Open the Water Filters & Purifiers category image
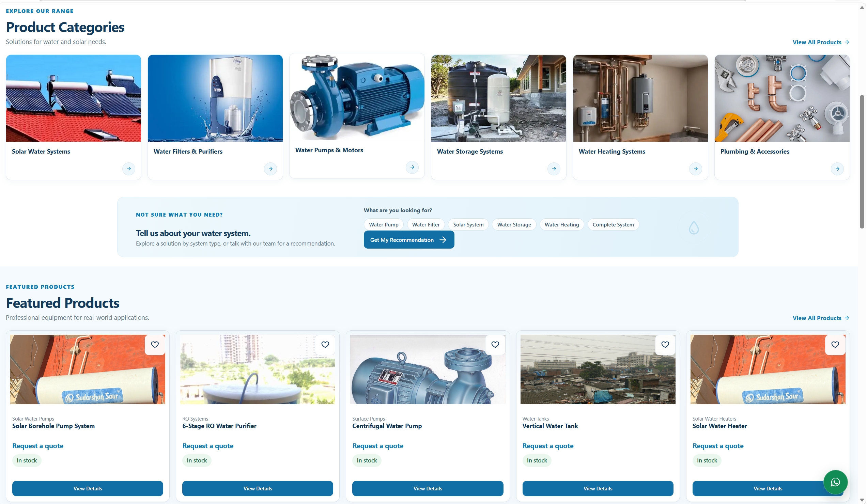The image size is (867, 504). (x=215, y=98)
